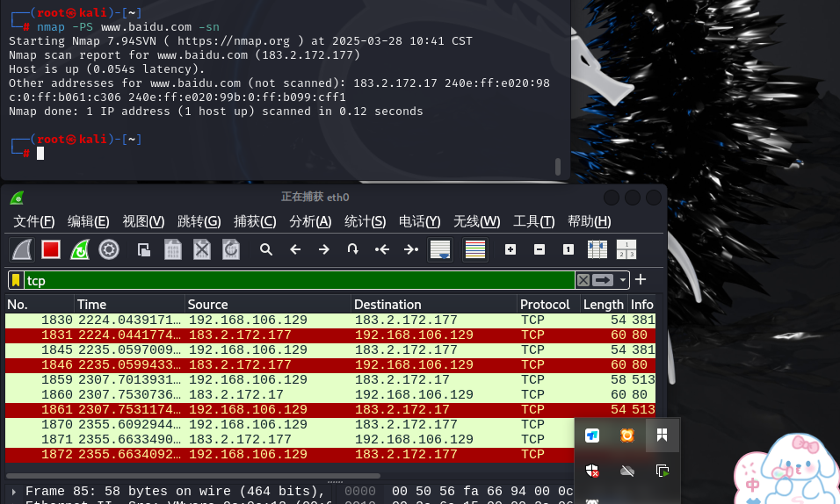Open the 文件(F) menu
The image size is (840, 504).
tap(33, 221)
